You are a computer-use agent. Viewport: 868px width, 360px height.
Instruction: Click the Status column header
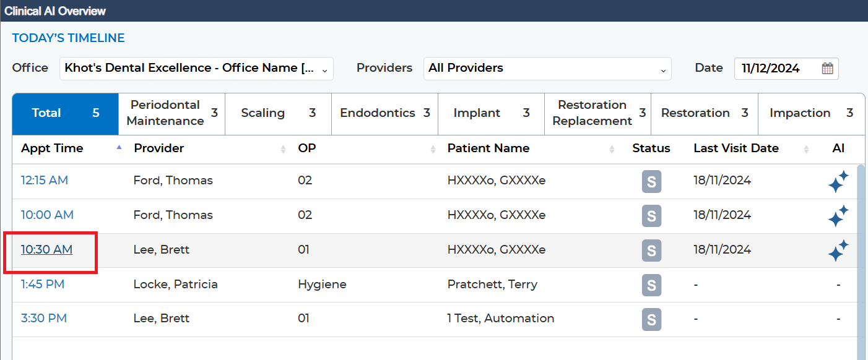[x=651, y=148]
